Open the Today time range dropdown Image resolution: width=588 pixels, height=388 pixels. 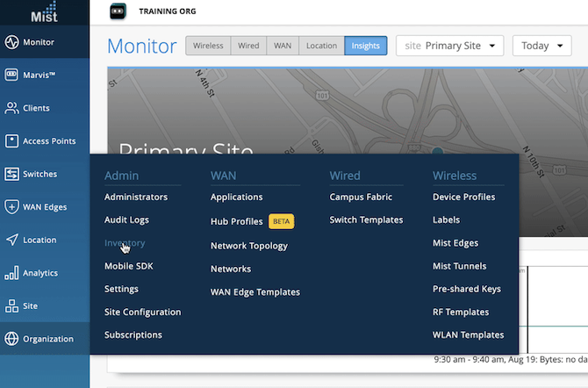pos(541,46)
